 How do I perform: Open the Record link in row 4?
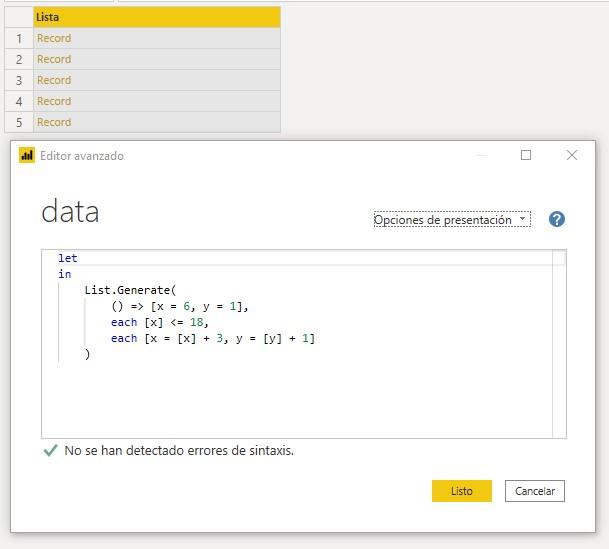point(54,101)
